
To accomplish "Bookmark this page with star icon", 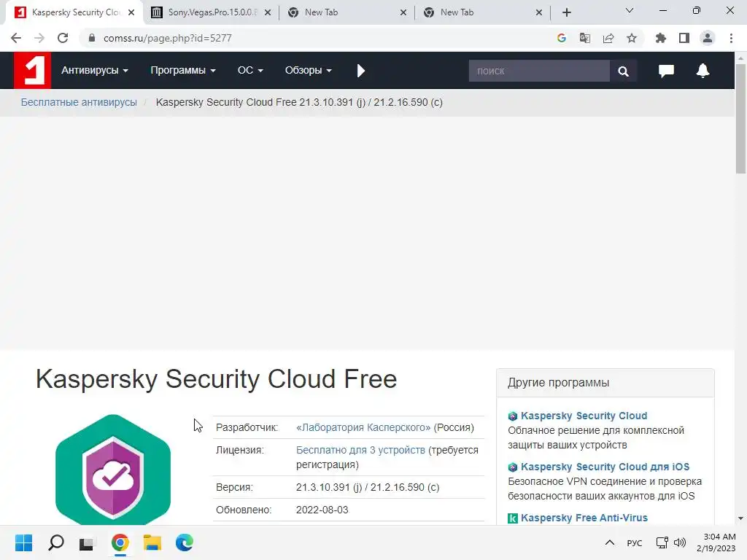I will pyautogui.click(x=632, y=38).
